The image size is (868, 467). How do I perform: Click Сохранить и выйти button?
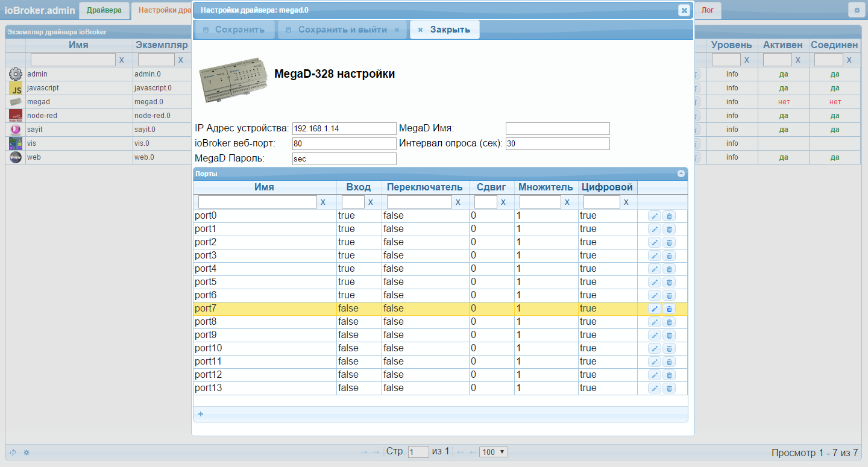[x=342, y=30]
